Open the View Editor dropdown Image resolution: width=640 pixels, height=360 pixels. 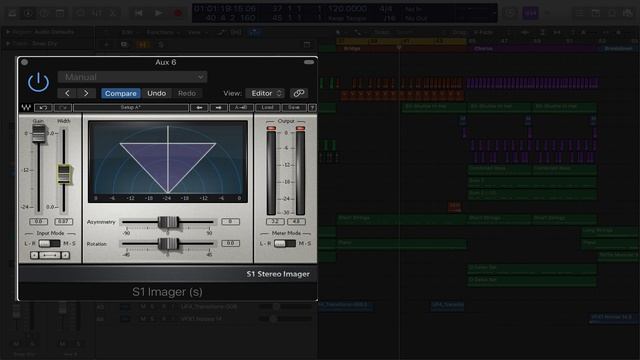tap(265, 93)
